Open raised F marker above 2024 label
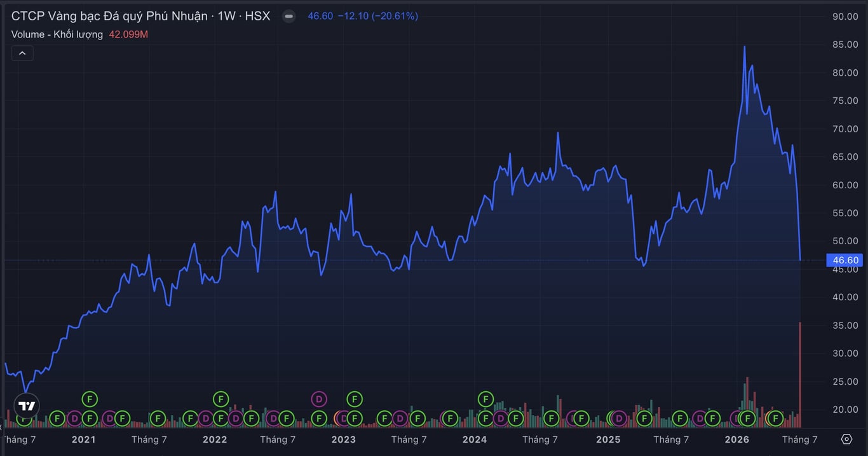Image resolution: width=868 pixels, height=456 pixels. [485, 399]
